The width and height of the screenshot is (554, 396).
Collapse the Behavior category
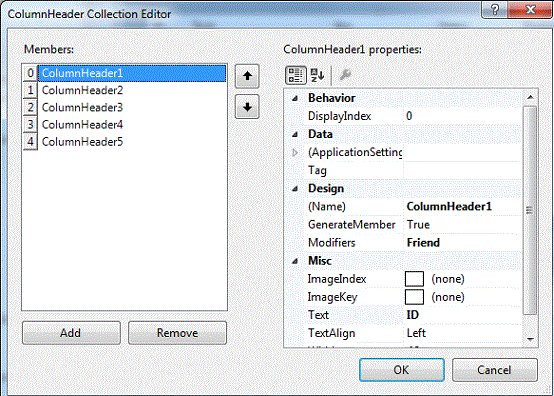pos(295,99)
